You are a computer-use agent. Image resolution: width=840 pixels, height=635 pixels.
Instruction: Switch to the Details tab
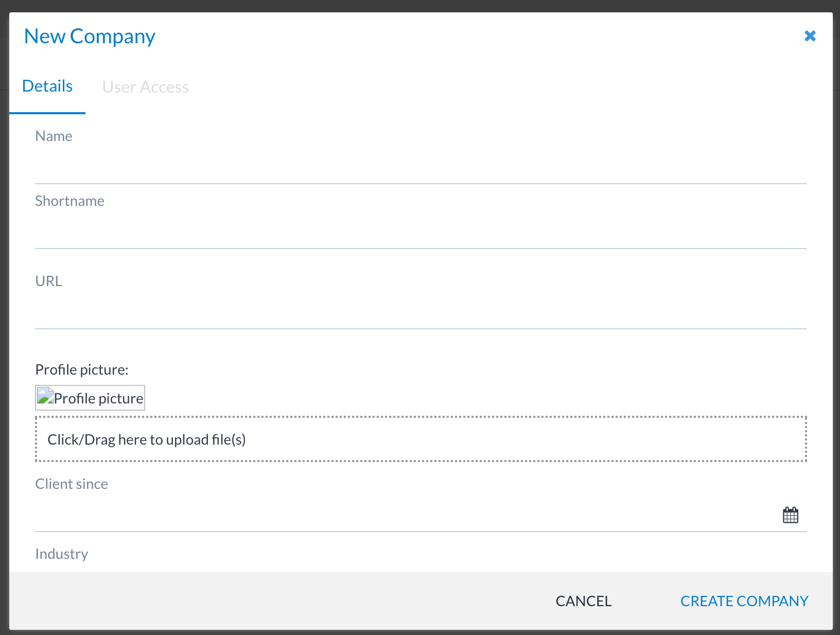click(47, 86)
